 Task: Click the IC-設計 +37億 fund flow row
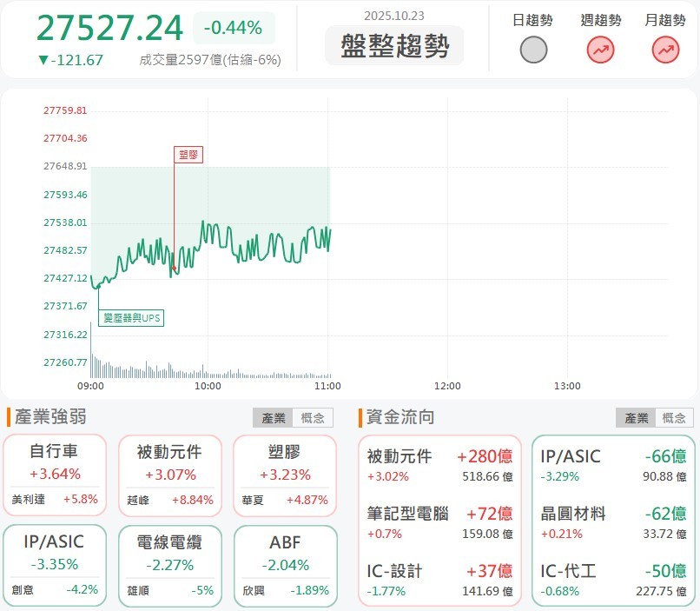pos(440,581)
